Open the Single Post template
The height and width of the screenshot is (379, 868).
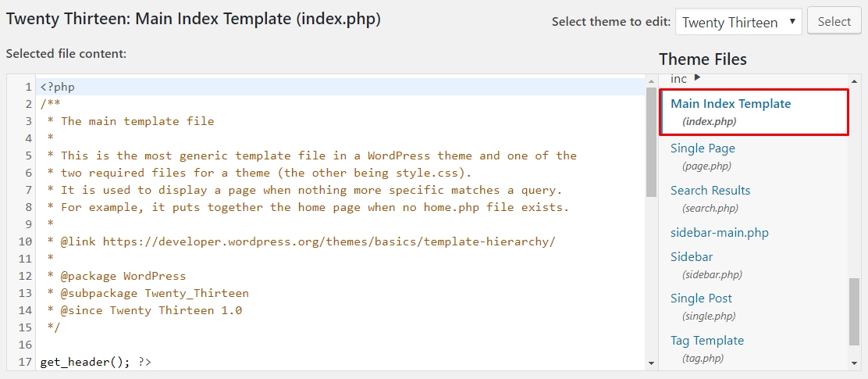701,299
